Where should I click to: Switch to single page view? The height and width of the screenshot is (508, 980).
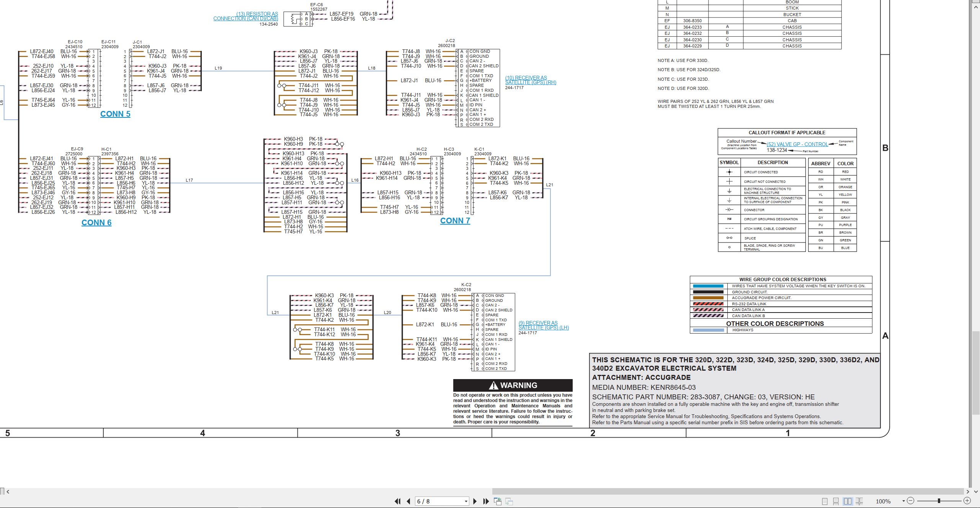point(825,501)
